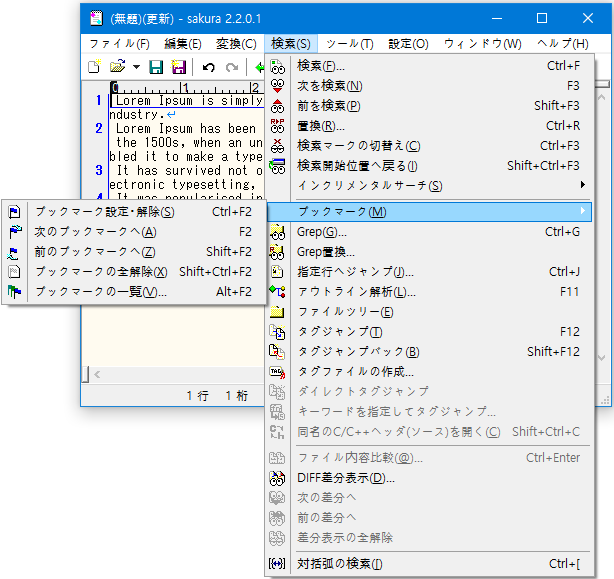Click the DIFF icon beside DIFF差分表示
The width and height of the screenshot is (614, 579).
[278, 478]
